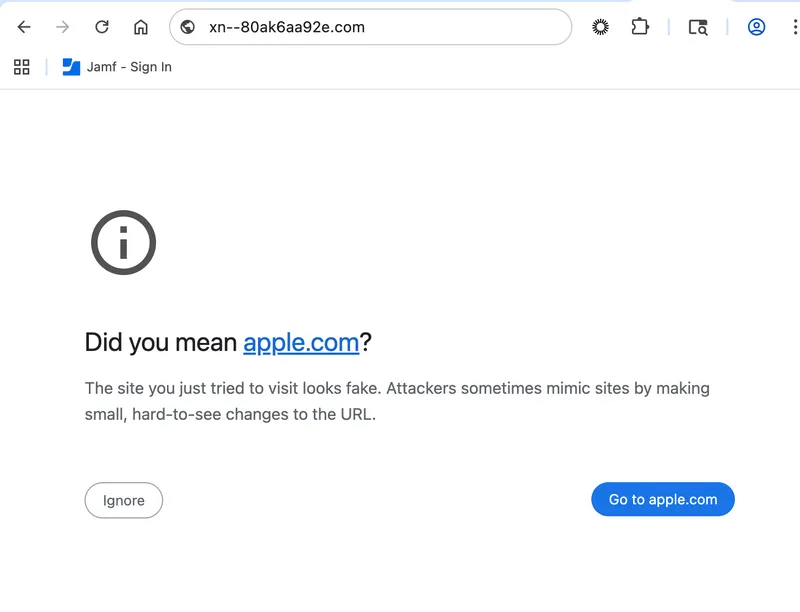Screen dimensions: 800x612
Task: Show the apps grid shortcut
Action: pyautogui.click(x=21, y=67)
